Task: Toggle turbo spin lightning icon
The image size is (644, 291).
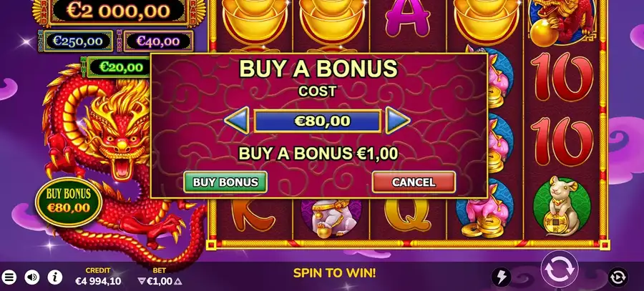Action: point(502,277)
